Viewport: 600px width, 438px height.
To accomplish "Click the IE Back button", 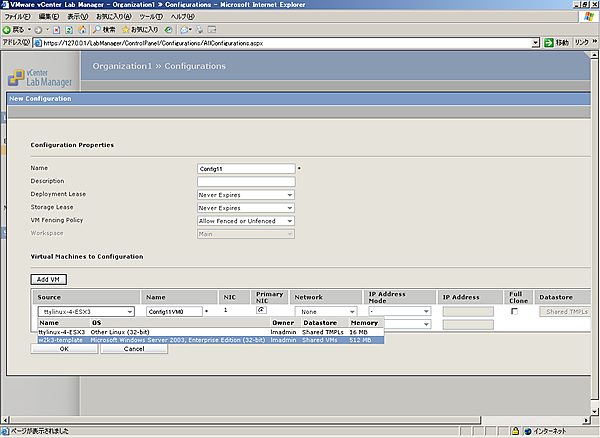I will [x=14, y=30].
